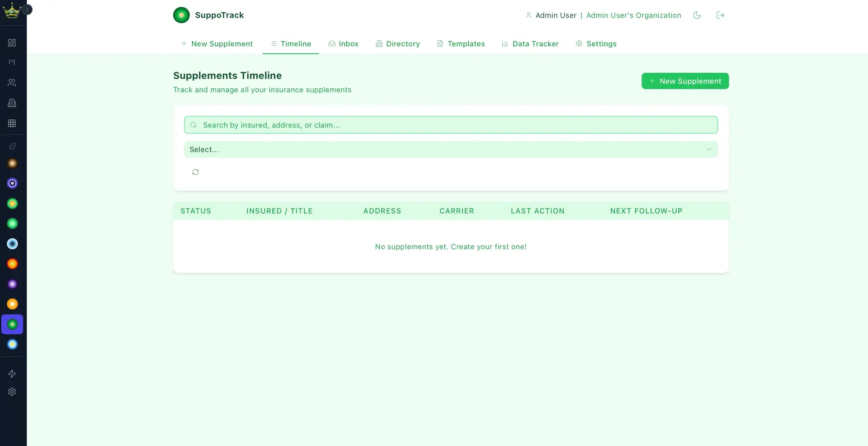This screenshot has width=868, height=446.
Task: Open the users icon in the sidebar
Action: [x=12, y=83]
